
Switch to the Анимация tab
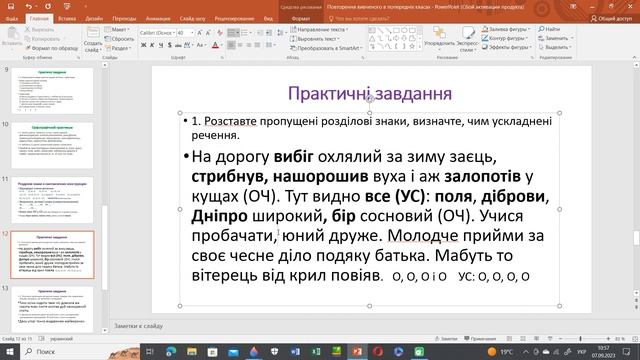(x=158, y=18)
